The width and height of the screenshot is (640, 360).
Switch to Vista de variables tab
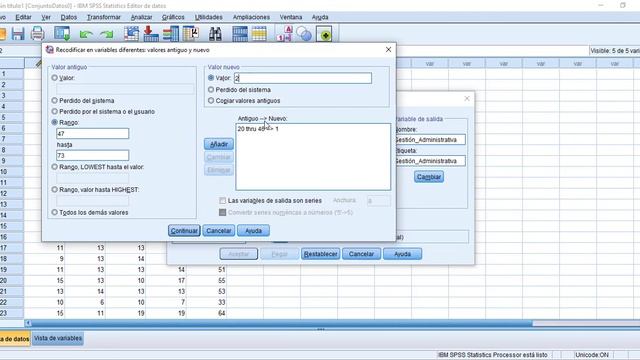58,338
